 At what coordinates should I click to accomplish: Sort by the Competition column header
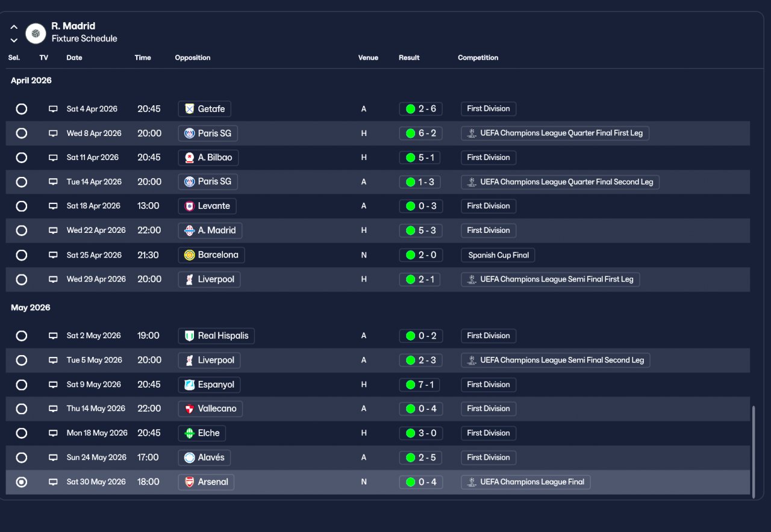point(478,58)
